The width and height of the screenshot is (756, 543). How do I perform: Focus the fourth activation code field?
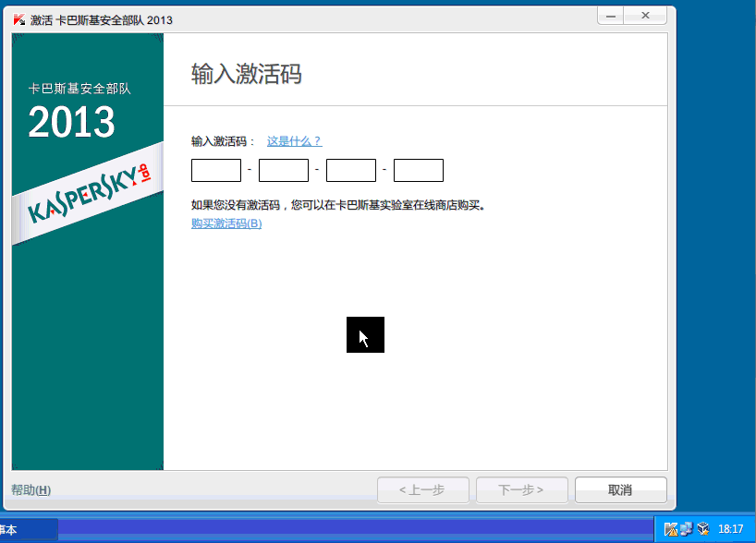pyautogui.click(x=419, y=171)
